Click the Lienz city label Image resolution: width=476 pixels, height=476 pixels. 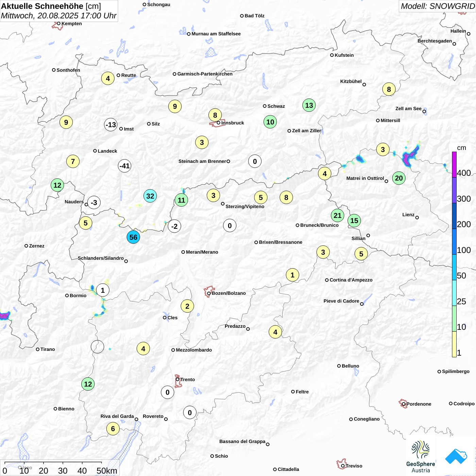408,215
